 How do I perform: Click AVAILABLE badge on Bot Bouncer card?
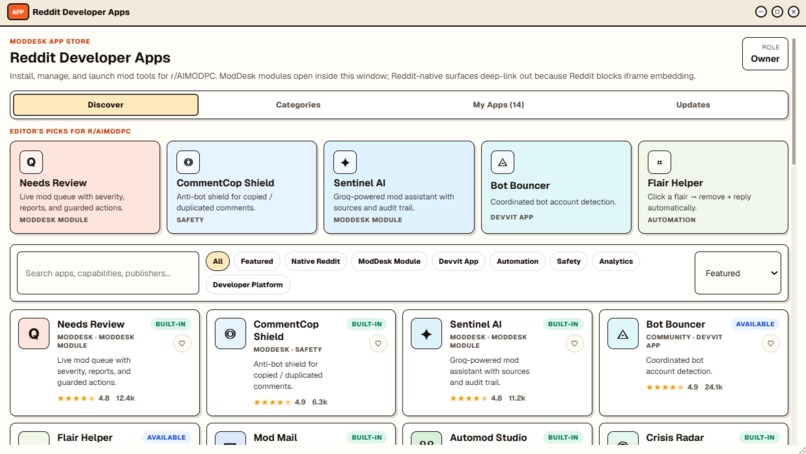tap(755, 324)
